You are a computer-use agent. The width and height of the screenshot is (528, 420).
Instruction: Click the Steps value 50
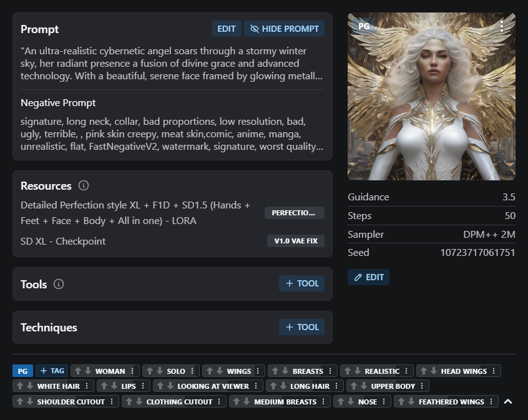[510, 216]
